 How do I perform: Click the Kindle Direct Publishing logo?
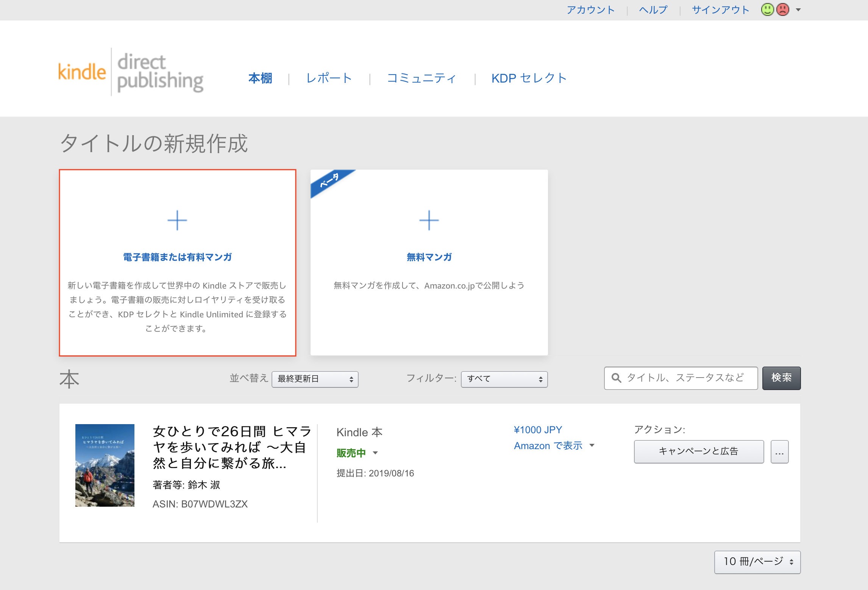point(131,72)
